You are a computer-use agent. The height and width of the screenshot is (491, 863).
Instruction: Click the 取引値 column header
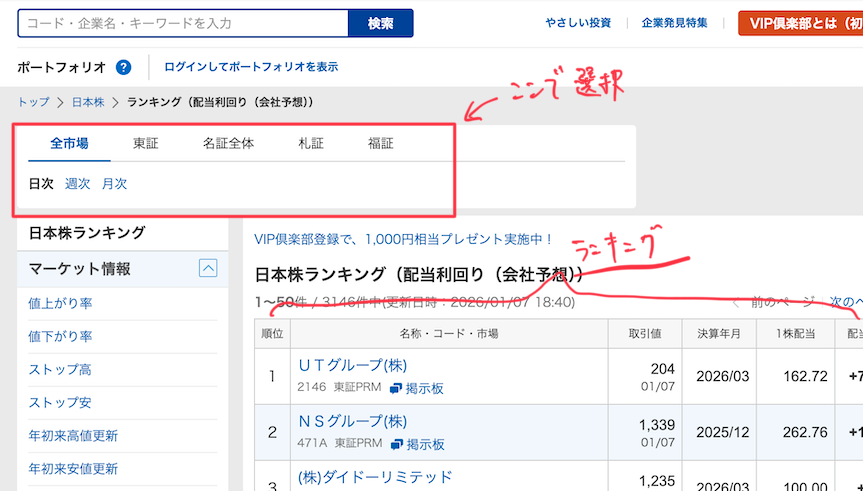point(645,334)
